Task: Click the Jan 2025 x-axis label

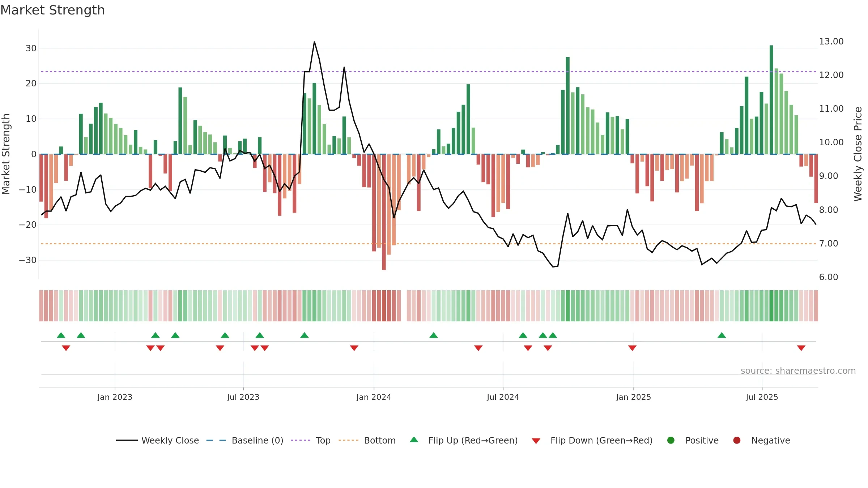Action: click(633, 397)
